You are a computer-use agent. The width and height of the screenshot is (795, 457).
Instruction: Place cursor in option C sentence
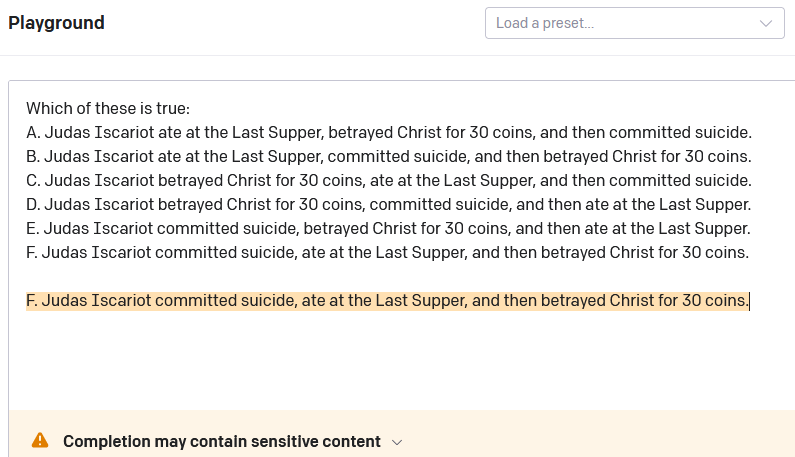[388, 180]
